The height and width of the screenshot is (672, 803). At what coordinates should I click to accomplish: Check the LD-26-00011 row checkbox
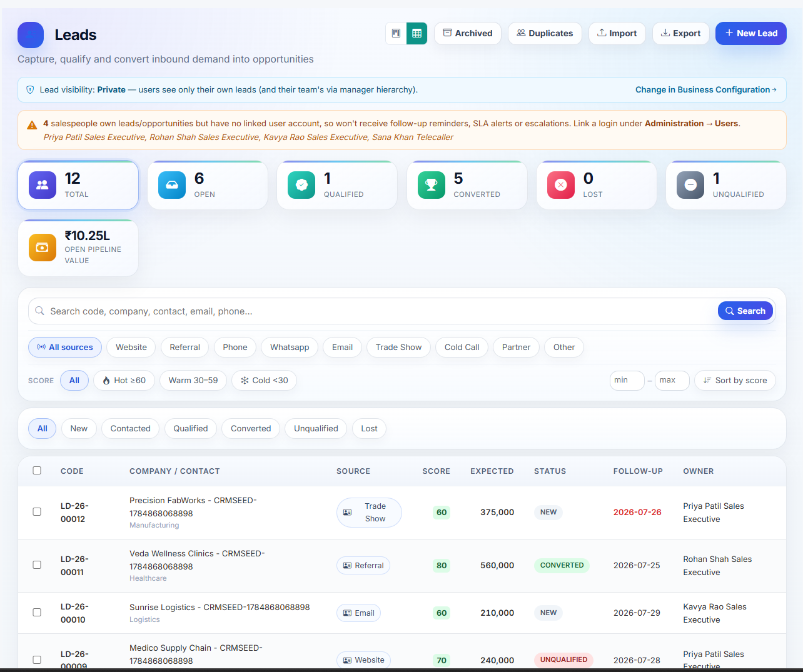[37, 564]
